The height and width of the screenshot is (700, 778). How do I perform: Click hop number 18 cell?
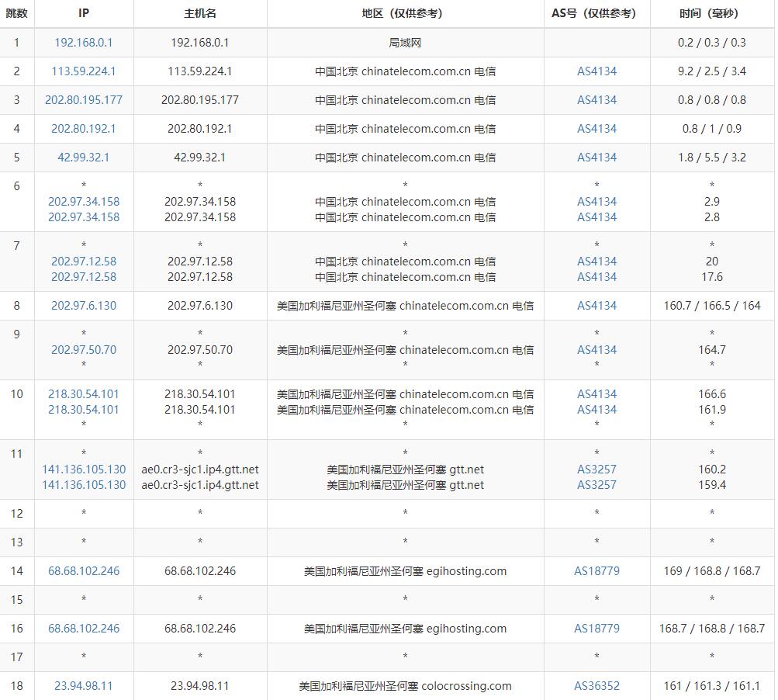click(17, 686)
